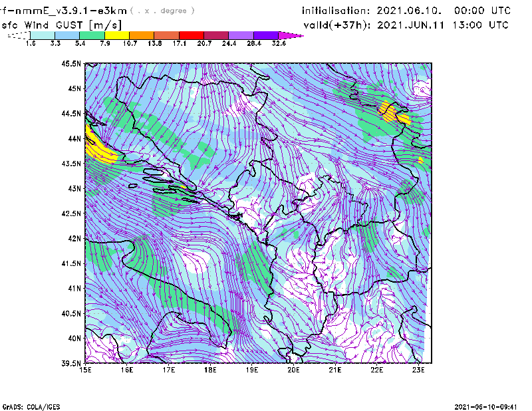Click the 21E longitude label
Screen dimensions: 532x411
335,370
